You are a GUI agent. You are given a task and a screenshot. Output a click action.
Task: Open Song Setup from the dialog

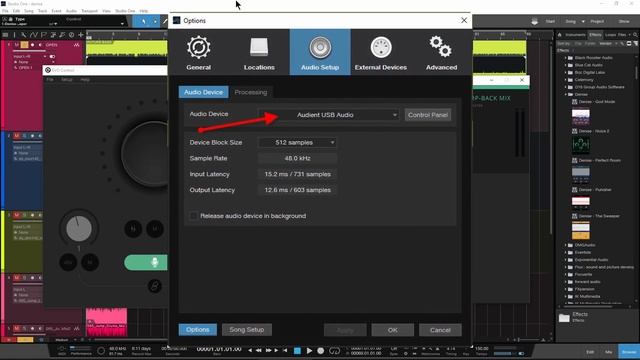point(247,329)
